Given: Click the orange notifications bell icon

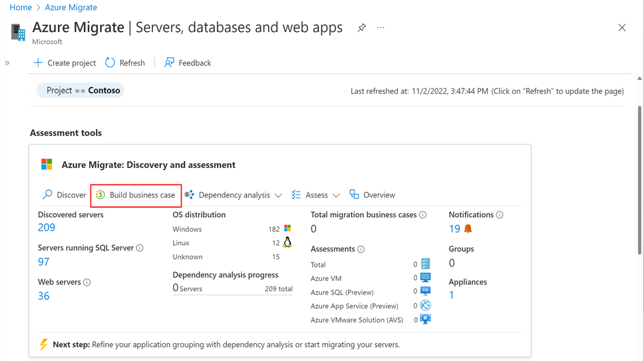Looking at the screenshot, I should click(x=468, y=228).
